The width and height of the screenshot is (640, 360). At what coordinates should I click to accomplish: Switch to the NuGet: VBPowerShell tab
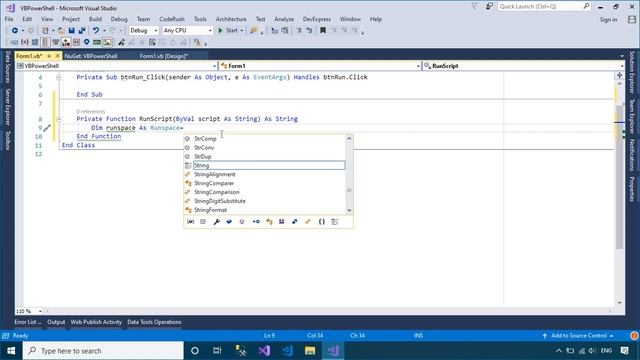91,56
